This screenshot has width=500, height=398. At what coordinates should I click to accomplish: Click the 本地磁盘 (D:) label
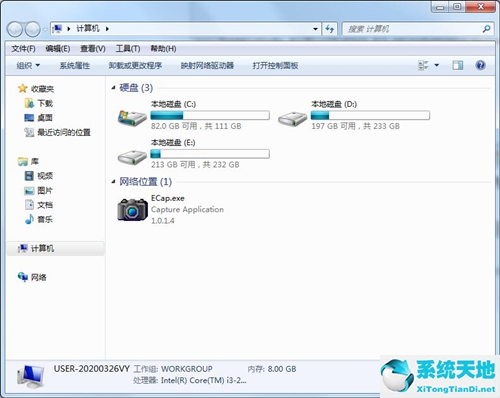click(334, 104)
